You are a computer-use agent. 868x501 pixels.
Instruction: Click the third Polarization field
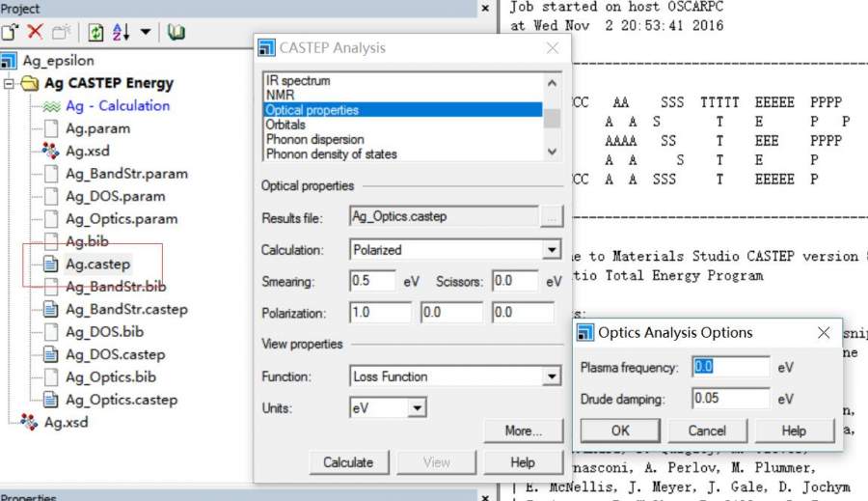pos(523,313)
